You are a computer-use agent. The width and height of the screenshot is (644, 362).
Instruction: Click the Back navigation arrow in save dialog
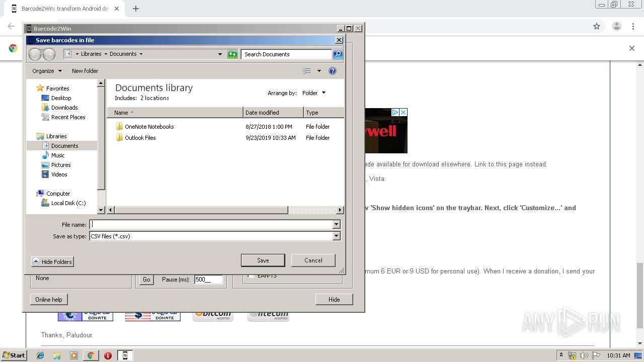[35, 54]
